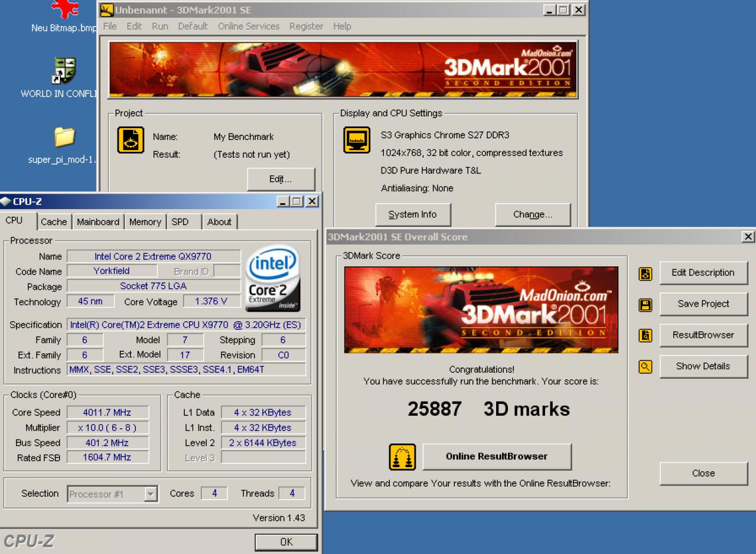Click the Specification field
The image size is (756, 554).
[186, 325]
